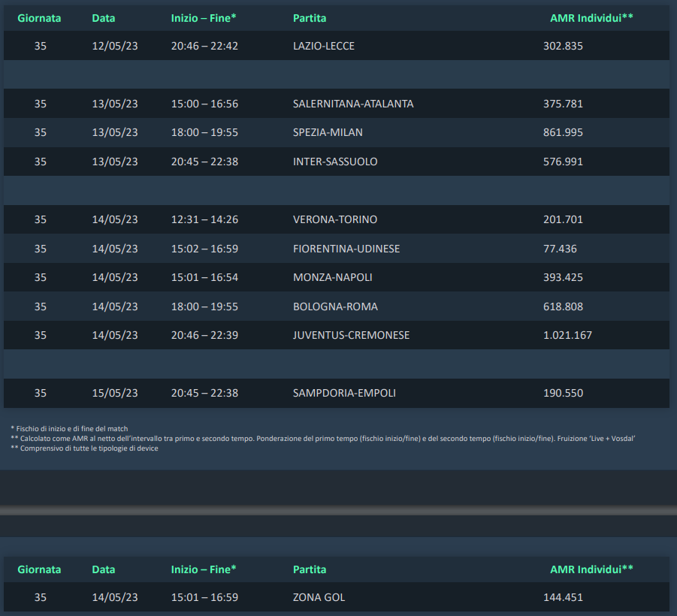The height and width of the screenshot is (616, 677).
Task: Select the AMR value 618.808
Action: coord(563,306)
